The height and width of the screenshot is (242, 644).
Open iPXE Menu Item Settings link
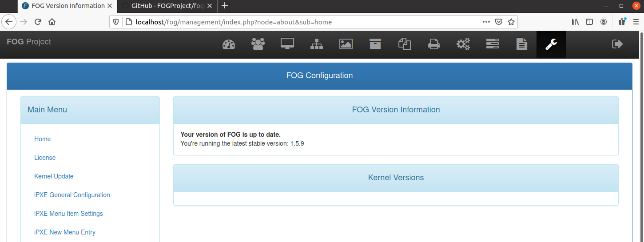[x=68, y=214]
